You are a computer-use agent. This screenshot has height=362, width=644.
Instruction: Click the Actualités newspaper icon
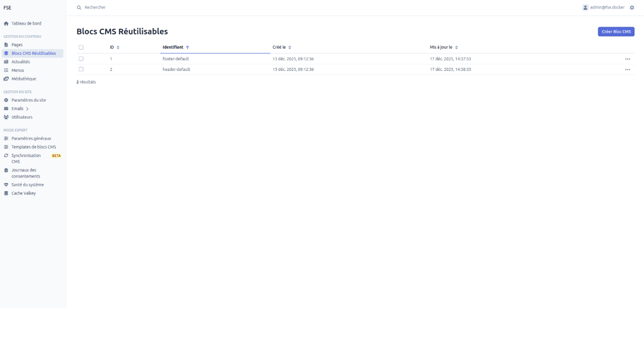[6, 62]
